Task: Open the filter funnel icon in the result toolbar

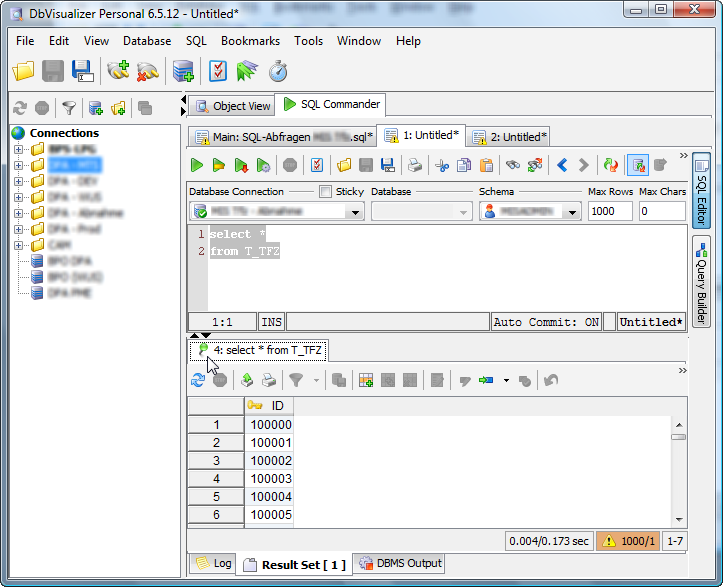Action: 296,380
